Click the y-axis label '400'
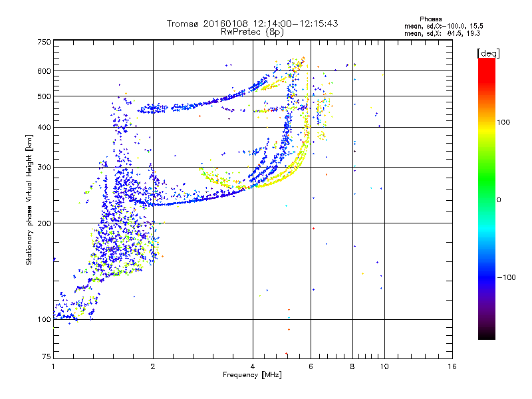 (x=44, y=128)
